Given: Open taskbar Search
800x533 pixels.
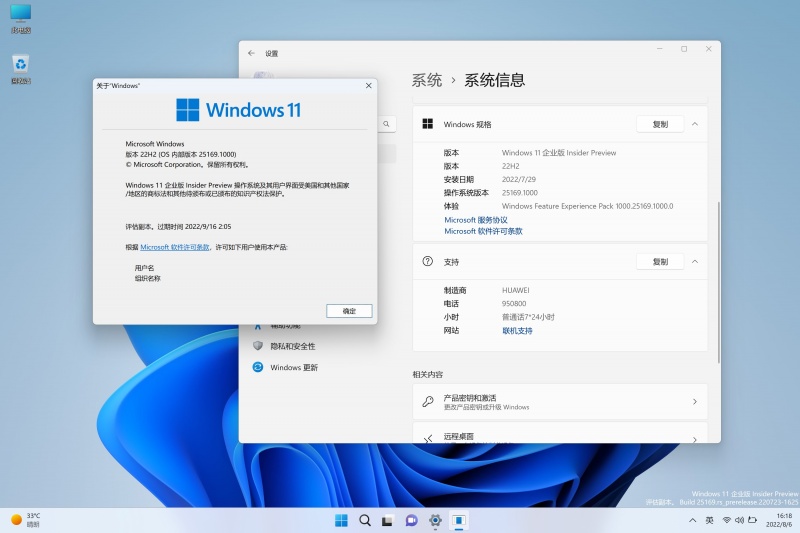Looking at the screenshot, I should coord(364,520).
